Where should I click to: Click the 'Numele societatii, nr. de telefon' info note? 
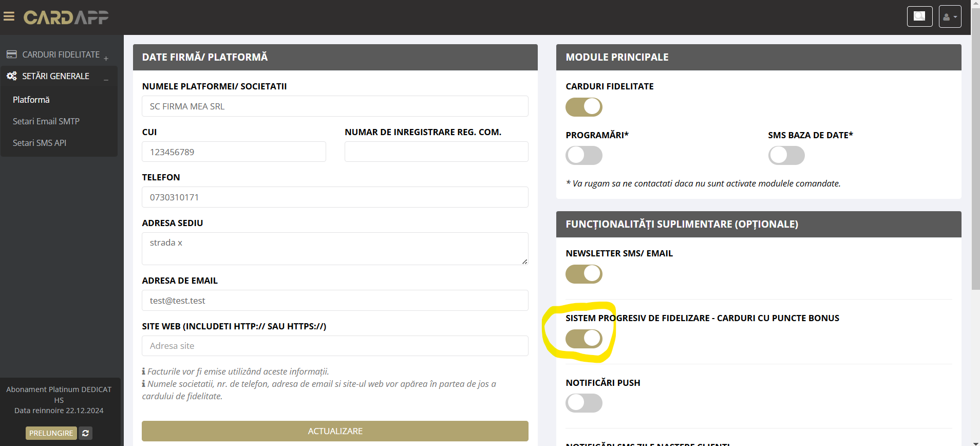(319, 390)
